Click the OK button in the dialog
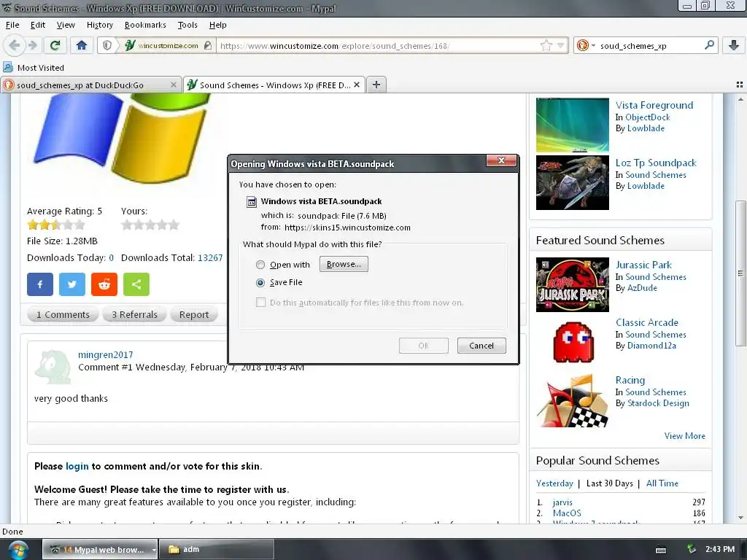The width and height of the screenshot is (747, 560). [424, 346]
